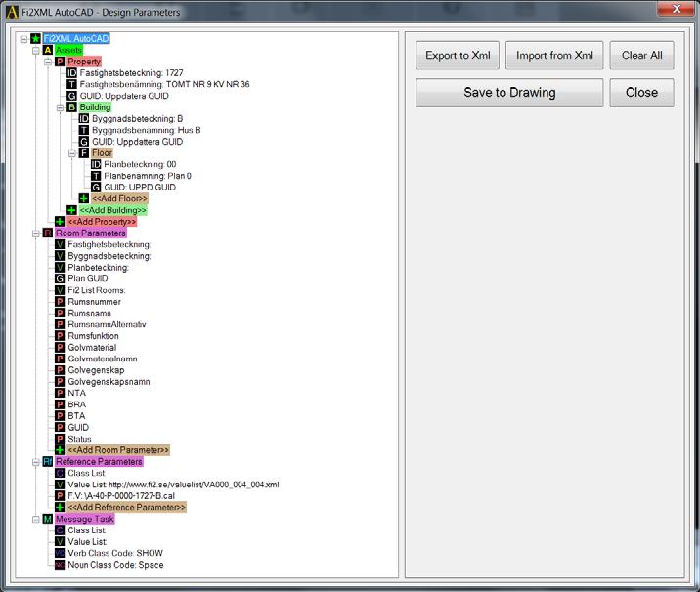
Task: Click the G icon for GUID: UPPD GUID
Action: click(96, 188)
